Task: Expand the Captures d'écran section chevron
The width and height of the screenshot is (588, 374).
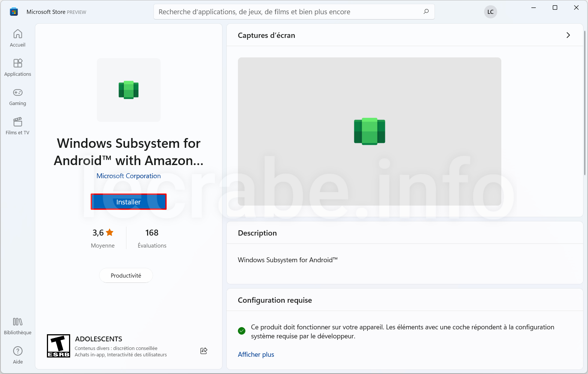Action: [568, 35]
